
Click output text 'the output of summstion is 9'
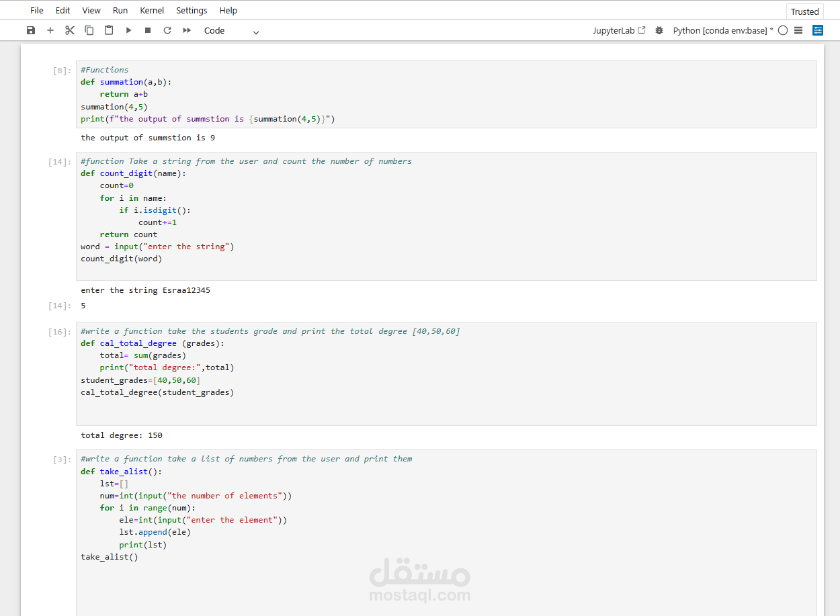[x=148, y=138]
